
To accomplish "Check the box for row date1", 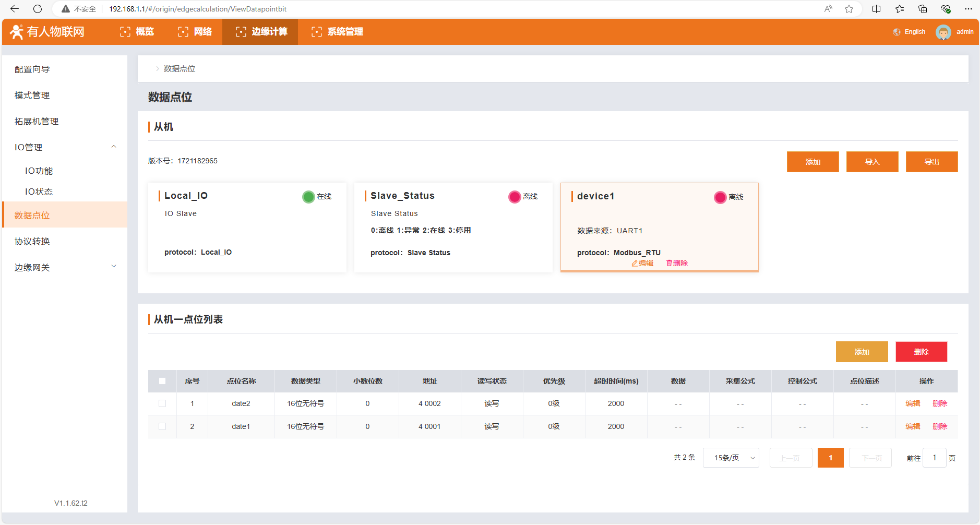I will point(162,427).
